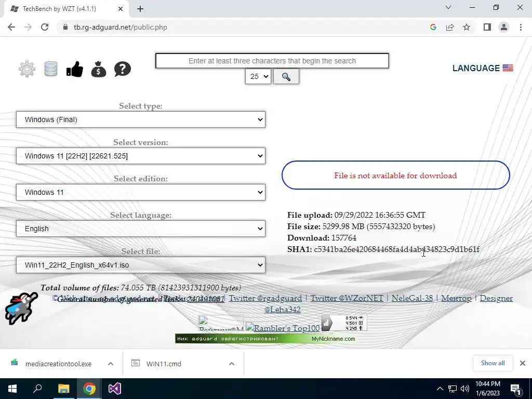Open the Chrome three-dot menu
Screen dimensions: 532x399
[521, 27]
